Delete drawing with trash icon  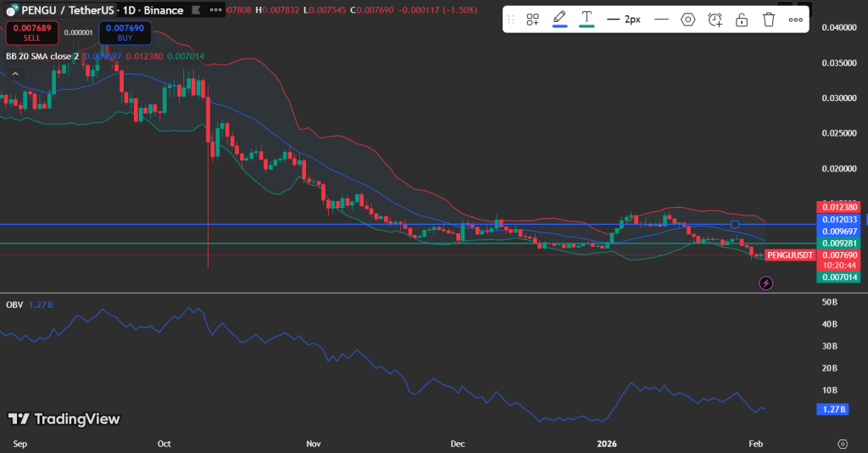pos(768,20)
